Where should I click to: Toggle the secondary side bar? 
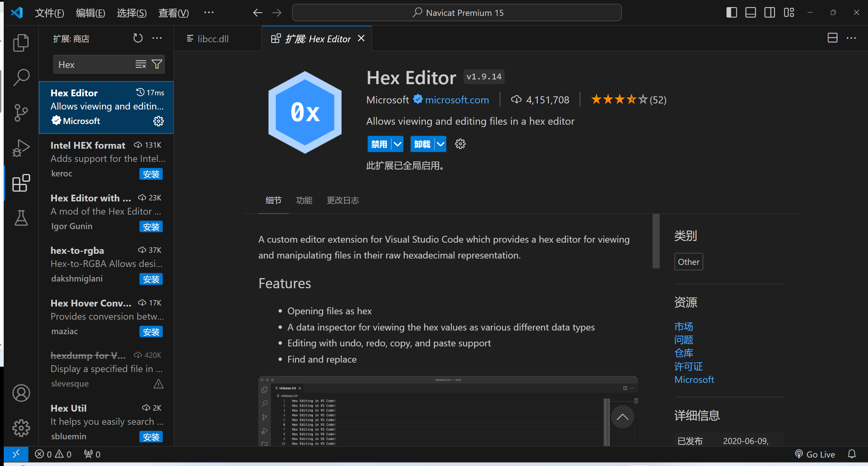(769, 13)
